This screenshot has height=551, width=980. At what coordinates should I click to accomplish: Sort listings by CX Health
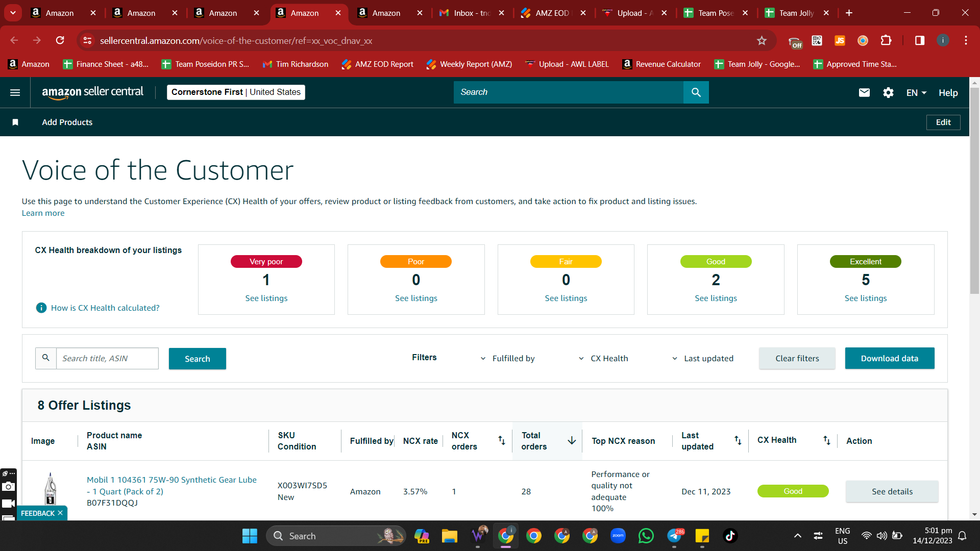click(827, 440)
